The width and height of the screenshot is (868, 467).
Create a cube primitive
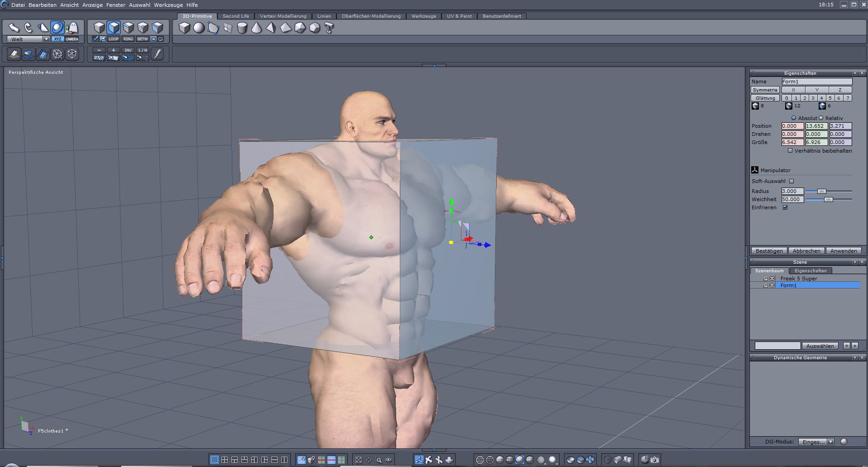(184, 28)
